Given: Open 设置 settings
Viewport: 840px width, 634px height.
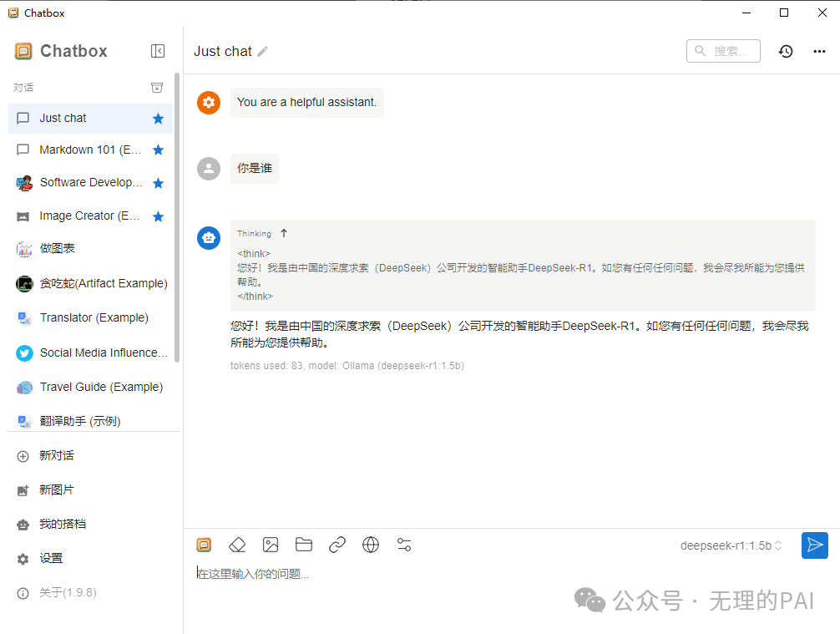Looking at the screenshot, I should 90,559.
